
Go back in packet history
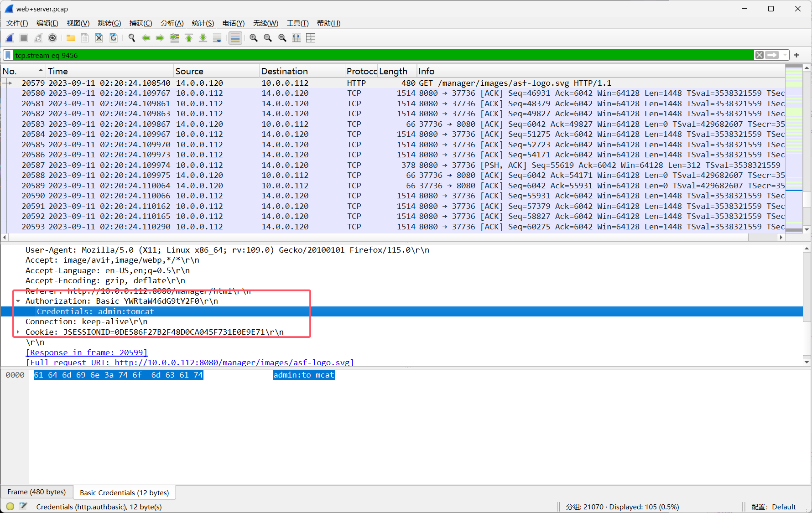146,38
